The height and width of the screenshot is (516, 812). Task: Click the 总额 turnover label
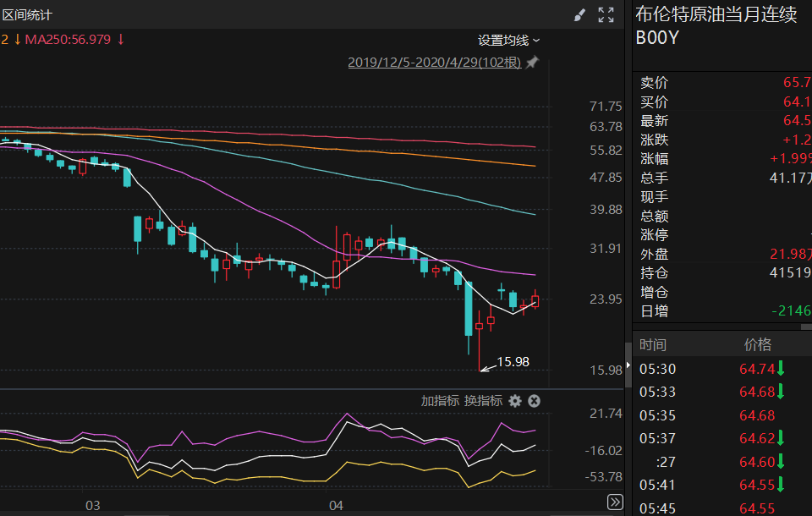pyautogui.click(x=655, y=216)
